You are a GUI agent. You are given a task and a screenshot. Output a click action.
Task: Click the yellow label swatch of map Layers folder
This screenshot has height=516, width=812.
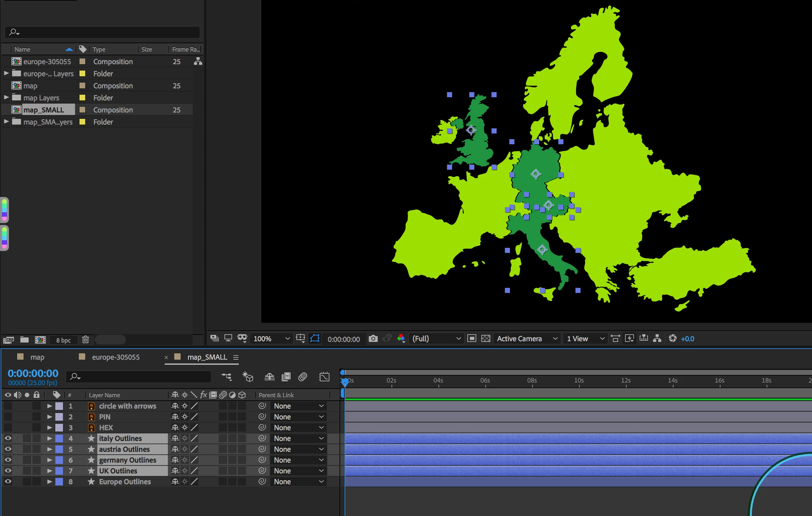point(82,98)
